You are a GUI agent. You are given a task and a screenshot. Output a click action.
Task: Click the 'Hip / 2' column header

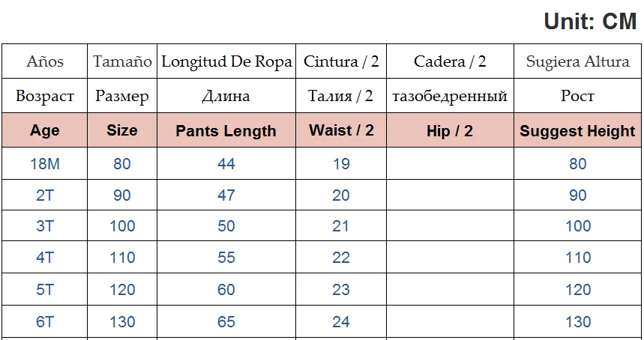tap(450, 131)
